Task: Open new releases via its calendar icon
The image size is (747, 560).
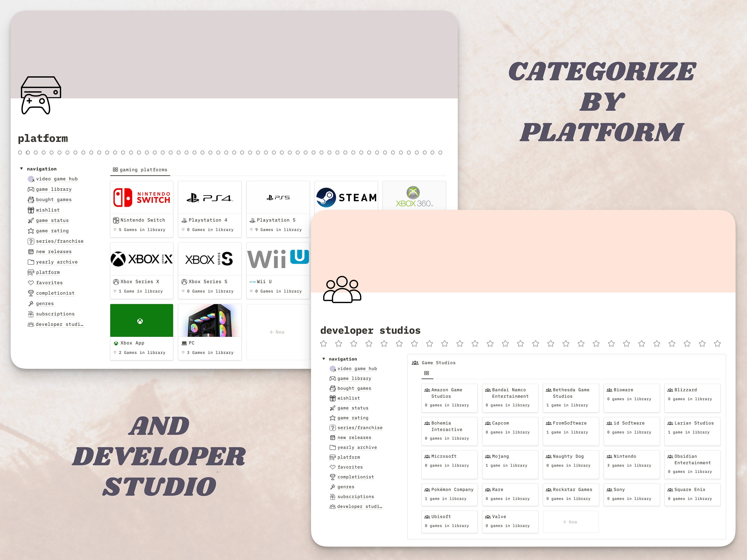Action: pyautogui.click(x=31, y=251)
